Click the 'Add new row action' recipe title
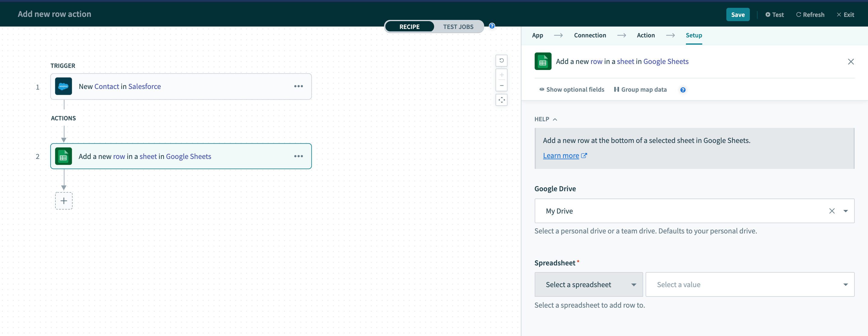 tap(54, 14)
